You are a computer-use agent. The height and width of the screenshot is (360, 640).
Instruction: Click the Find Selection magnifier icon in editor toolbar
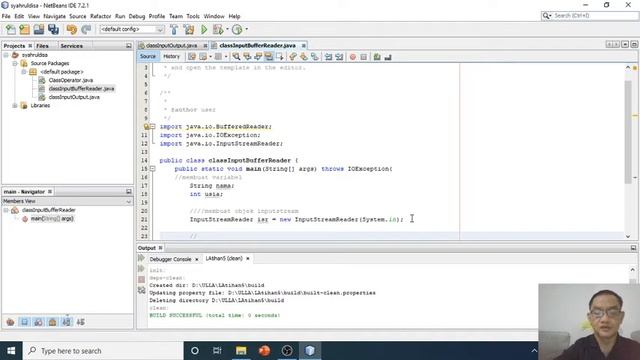coord(236,57)
